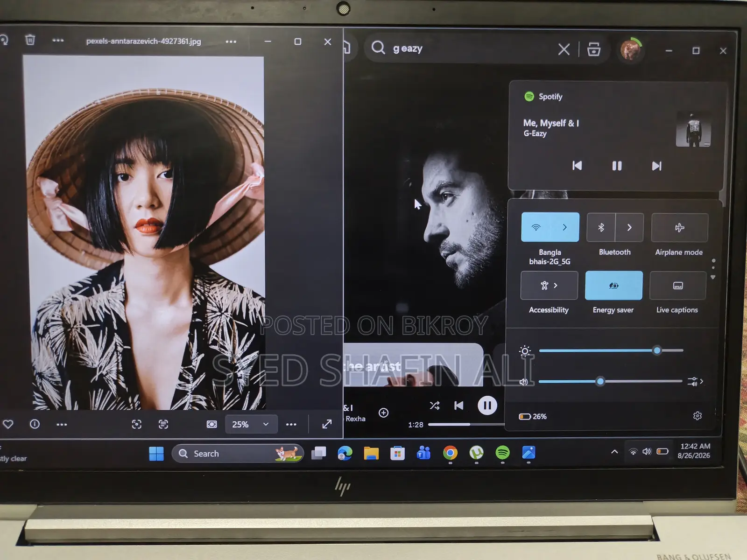Open Photos options next to trash icon

coord(58,40)
